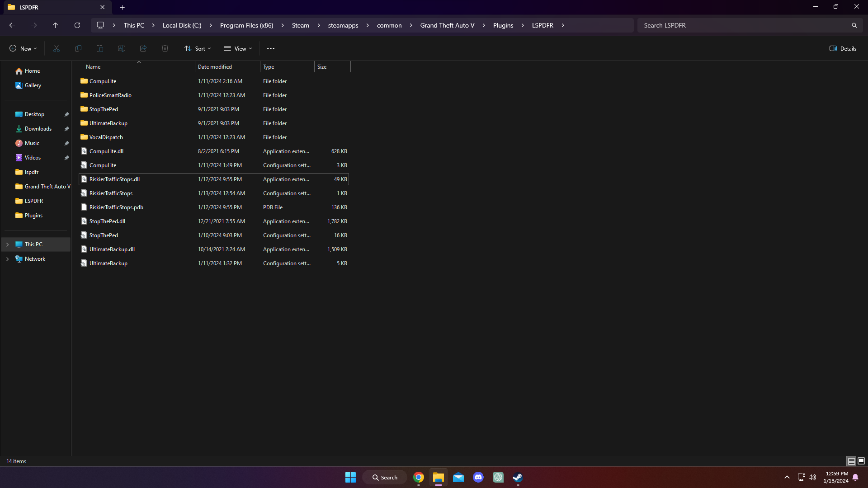Viewport: 868px width, 488px height.
Task: Open the See more options ellipsis
Action: click(x=271, y=48)
